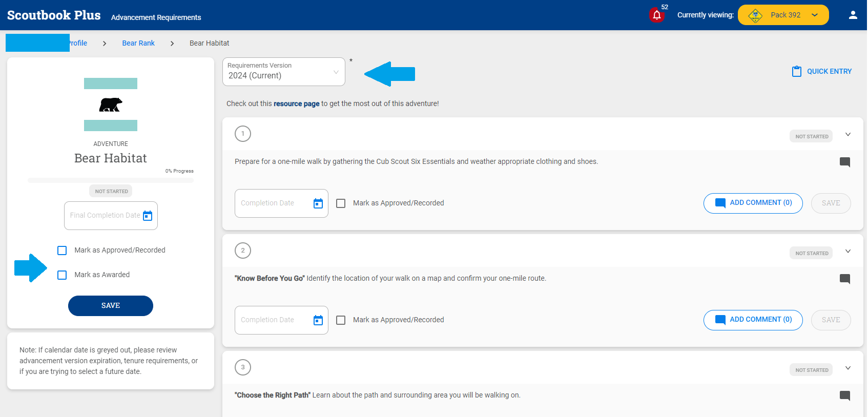Viewport: 868px width, 417px height.
Task: Click the Not Started badge under Bear Habitat
Action: (111, 191)
